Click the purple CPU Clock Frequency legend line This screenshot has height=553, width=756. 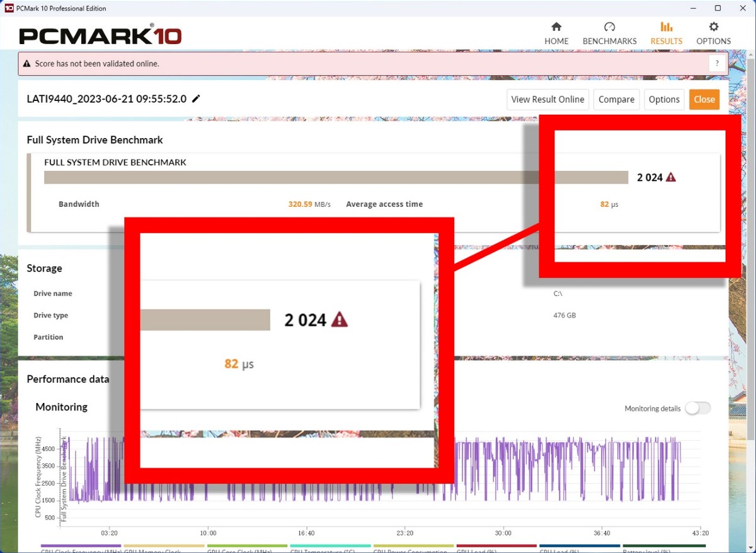81,545
